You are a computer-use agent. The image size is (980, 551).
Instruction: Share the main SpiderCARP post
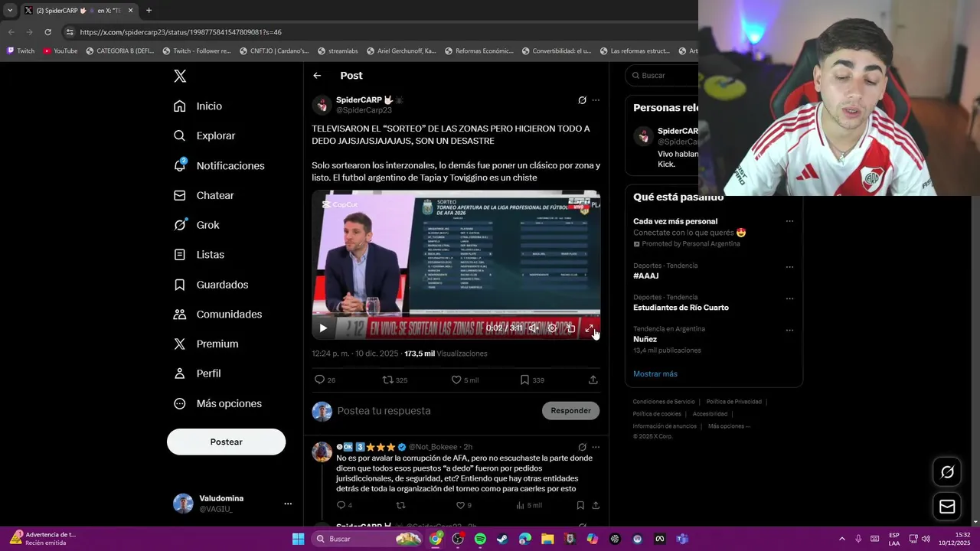[x=593, y=380]
